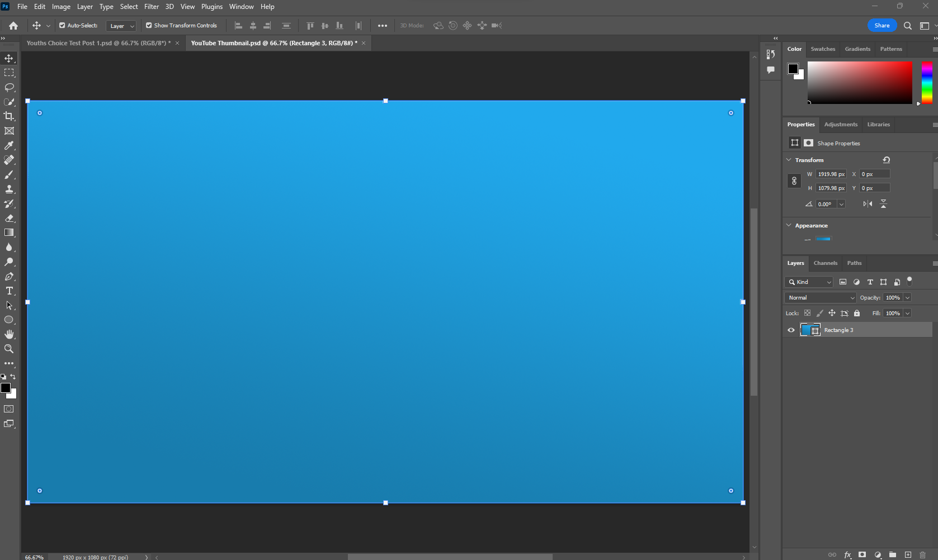
Task: Open the Filter menu
Action: pos(152,7)
